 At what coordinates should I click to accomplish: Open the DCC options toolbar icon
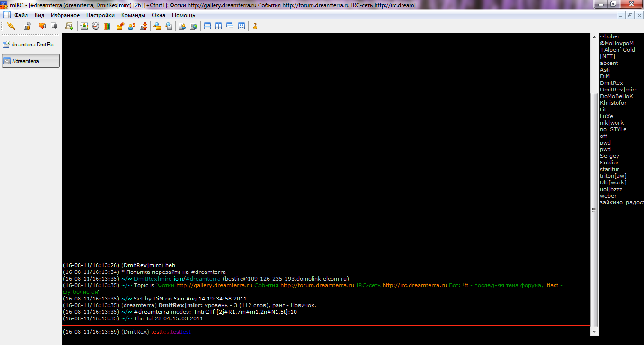click(143, 26)
